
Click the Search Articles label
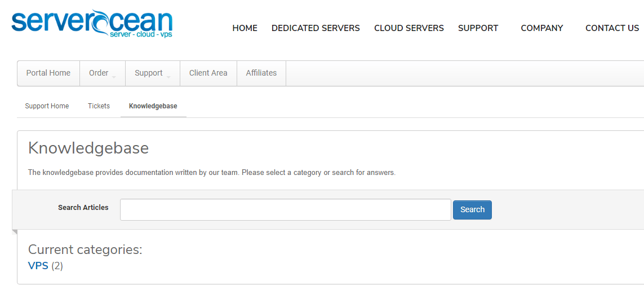[83, 208]
